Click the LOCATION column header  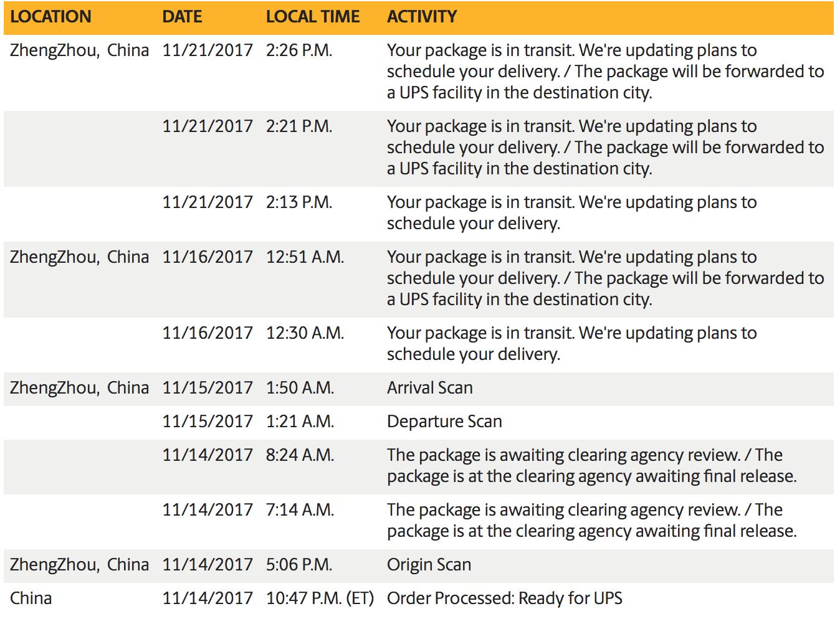click(50, 17)
